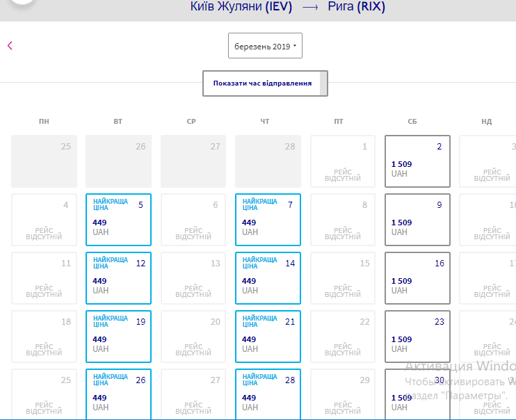This screenshot has height=420, width=516.
Task: Toggle Показати час відправлення switch
Action: (265, 83)
